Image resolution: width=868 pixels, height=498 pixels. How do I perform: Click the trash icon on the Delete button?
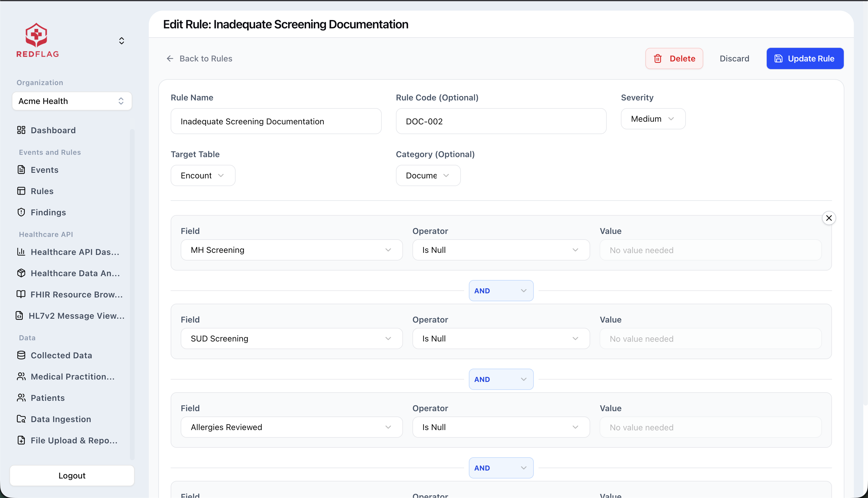point(658,58)
